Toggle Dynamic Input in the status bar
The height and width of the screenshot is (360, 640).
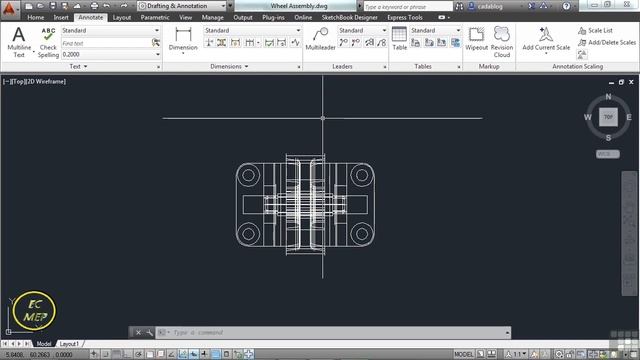coord(194,354)
